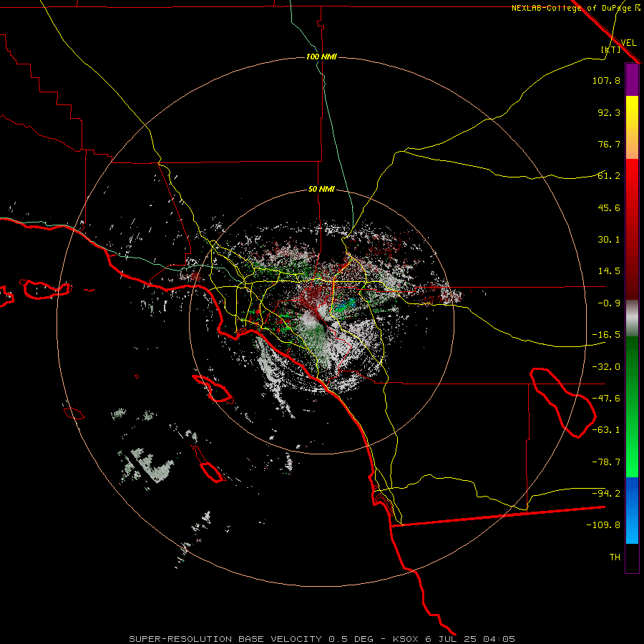Select the 45.6 legend value

pos(609,208)
